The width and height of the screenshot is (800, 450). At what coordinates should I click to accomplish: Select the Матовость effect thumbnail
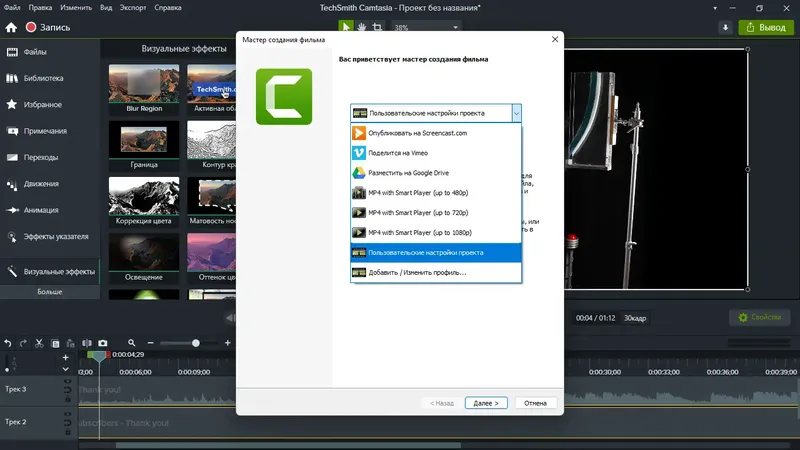coord(212,201)
